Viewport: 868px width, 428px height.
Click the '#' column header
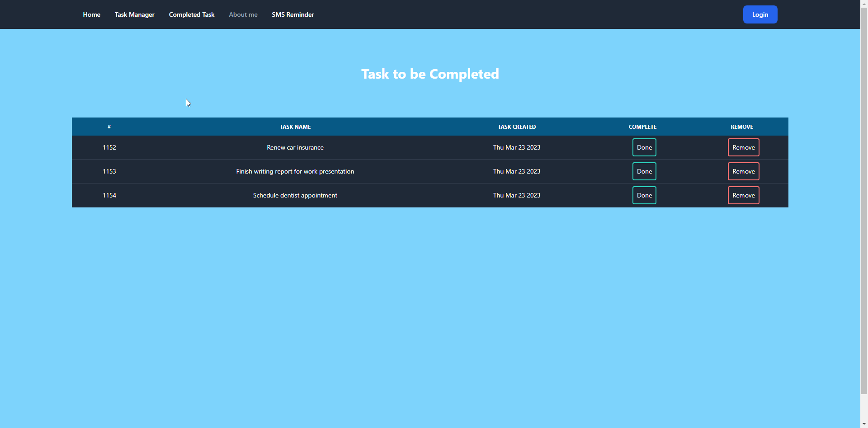(x=109, y=127)
